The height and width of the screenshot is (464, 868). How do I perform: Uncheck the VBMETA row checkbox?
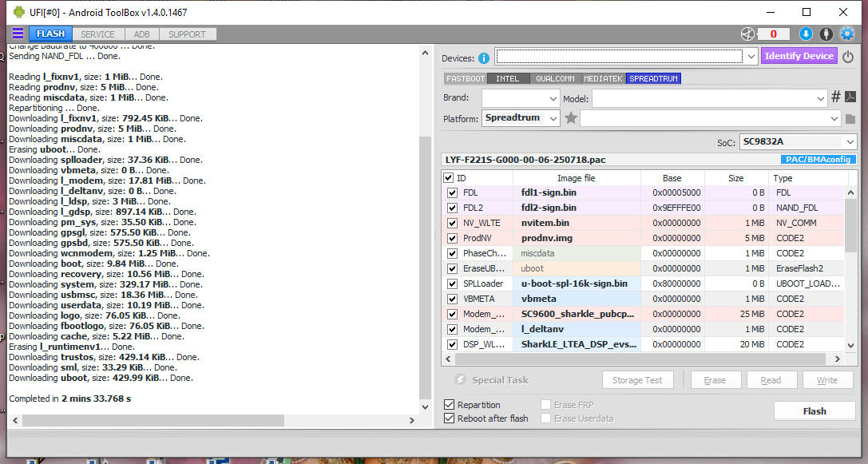(x=452, y=299)
